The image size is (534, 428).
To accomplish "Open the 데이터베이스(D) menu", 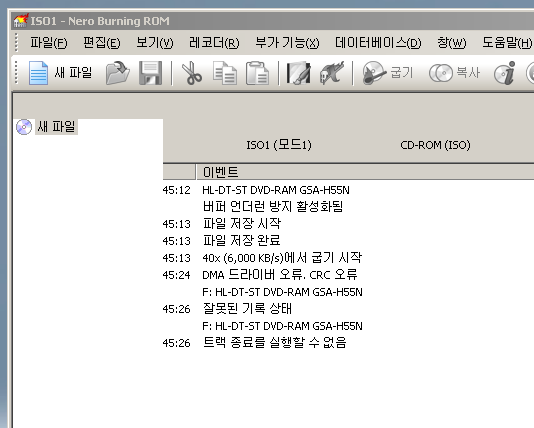I will pos(378,43).
